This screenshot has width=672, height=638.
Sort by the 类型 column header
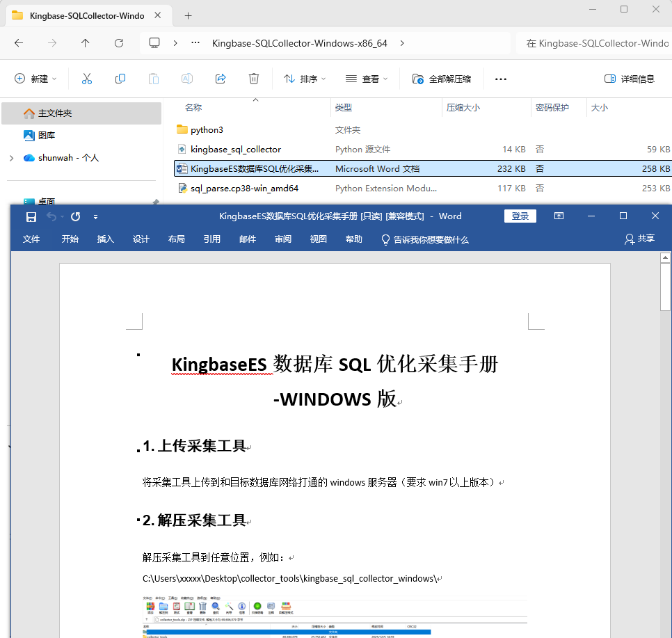tap(343, 108)
